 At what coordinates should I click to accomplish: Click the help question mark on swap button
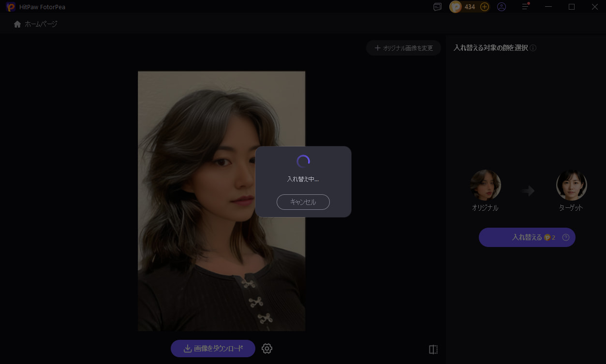tap(565, 237)
